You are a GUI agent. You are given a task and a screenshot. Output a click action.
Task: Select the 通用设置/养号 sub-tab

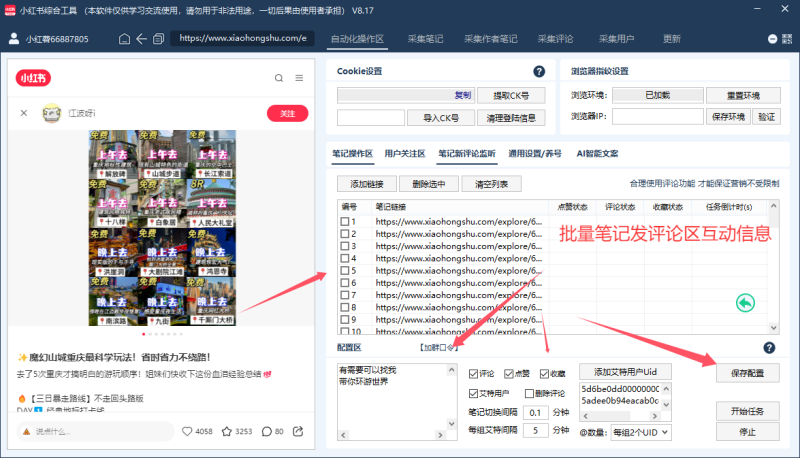535,154
